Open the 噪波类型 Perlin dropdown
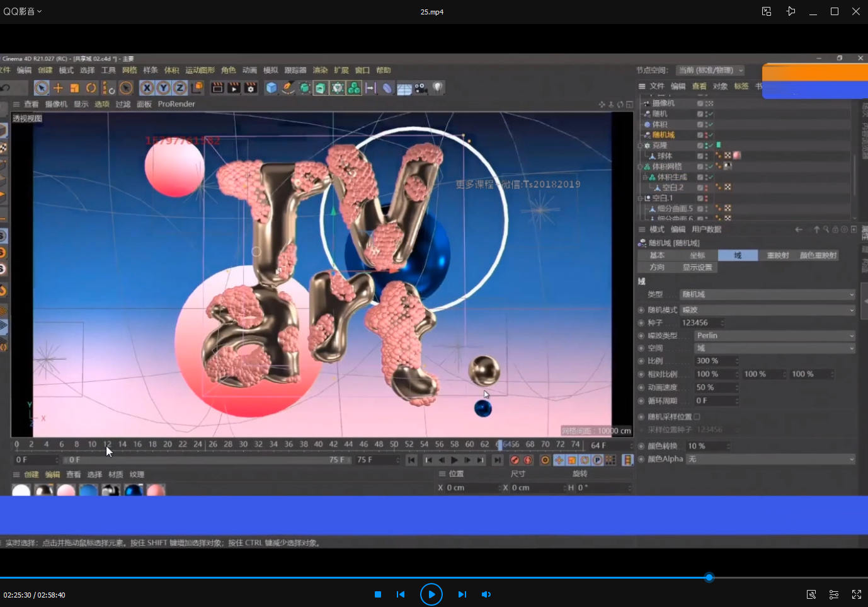The width and height of the screenshot is (868, 607). 774,335
